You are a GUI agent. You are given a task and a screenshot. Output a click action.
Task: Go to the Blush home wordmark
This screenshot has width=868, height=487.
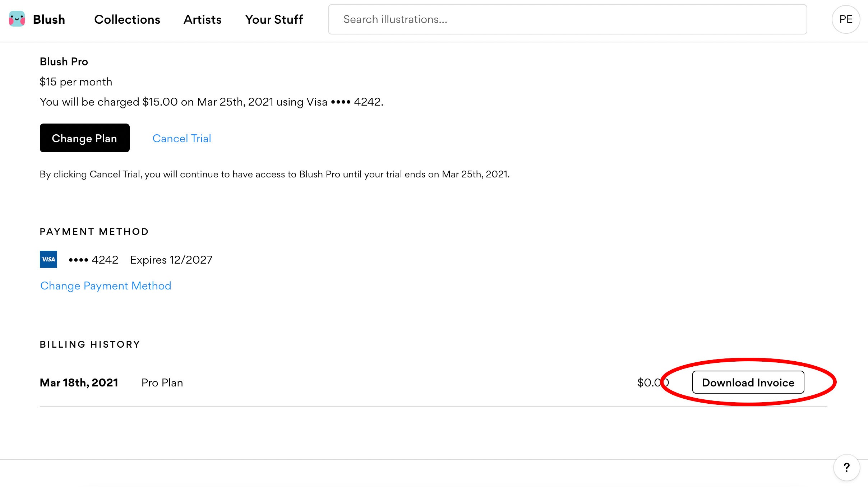(x=49, y=19)
